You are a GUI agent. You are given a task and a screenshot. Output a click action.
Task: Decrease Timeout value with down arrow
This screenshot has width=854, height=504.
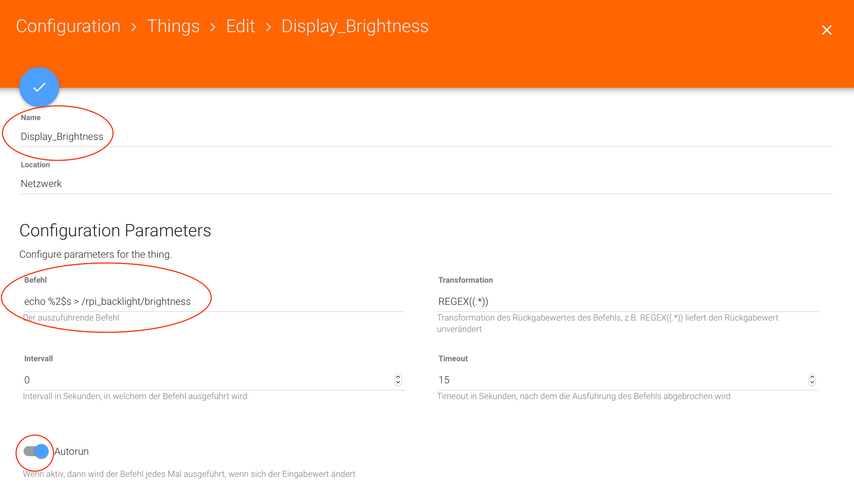(812, 383)
